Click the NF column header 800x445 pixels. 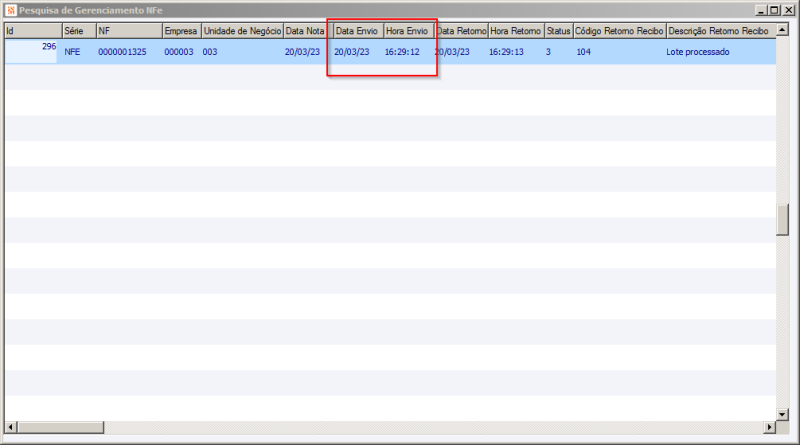pos(129,31)
